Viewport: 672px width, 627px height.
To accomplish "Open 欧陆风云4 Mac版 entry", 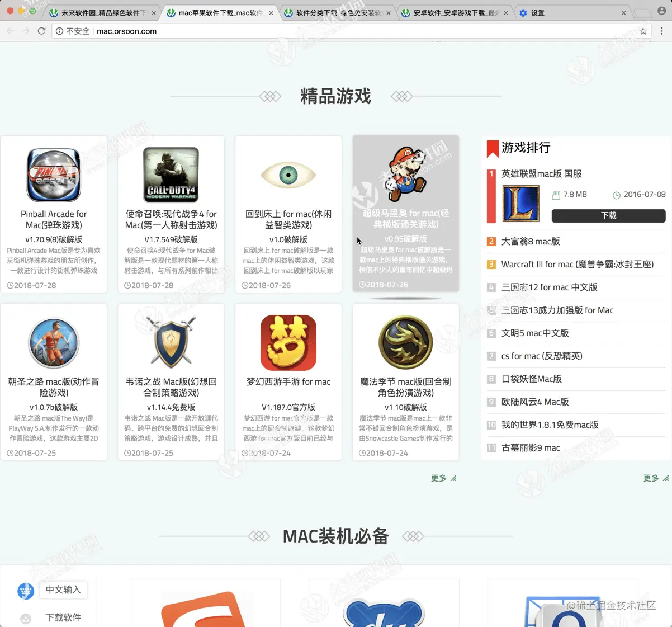I will (535, 402).
